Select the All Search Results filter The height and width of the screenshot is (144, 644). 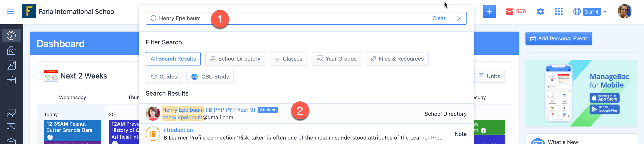point(173,59)
